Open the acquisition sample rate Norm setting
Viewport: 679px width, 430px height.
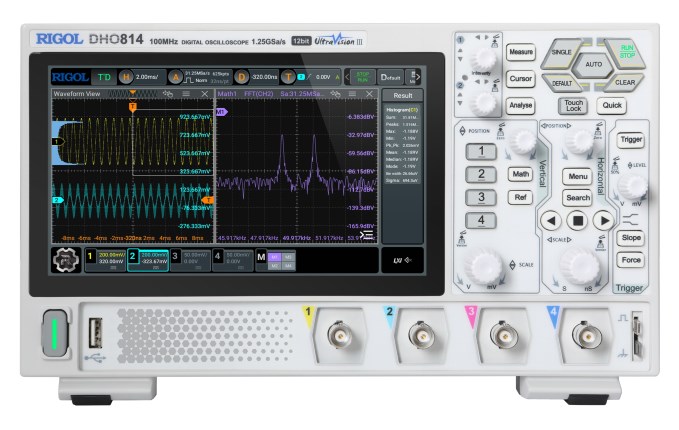click(207, 78)
